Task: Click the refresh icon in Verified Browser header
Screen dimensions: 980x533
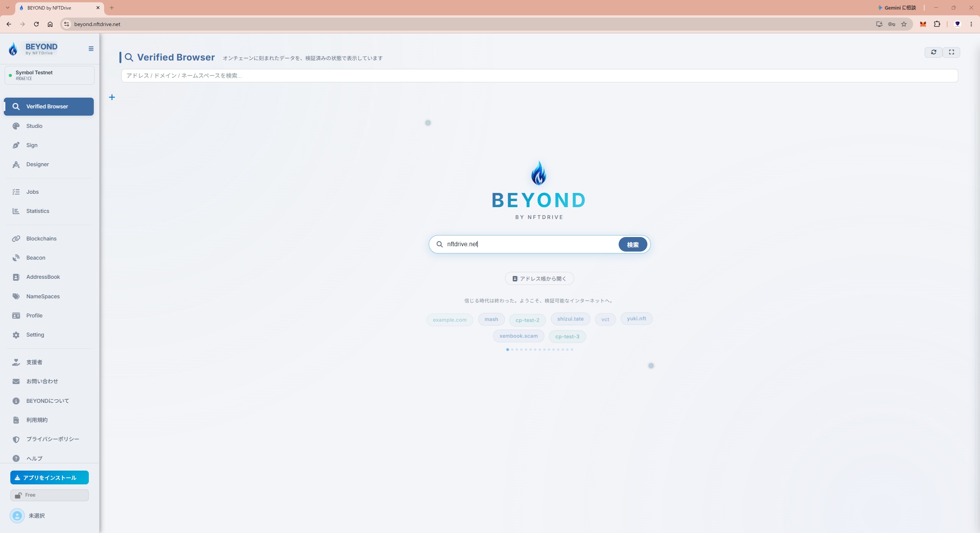Action: (933, 52)
